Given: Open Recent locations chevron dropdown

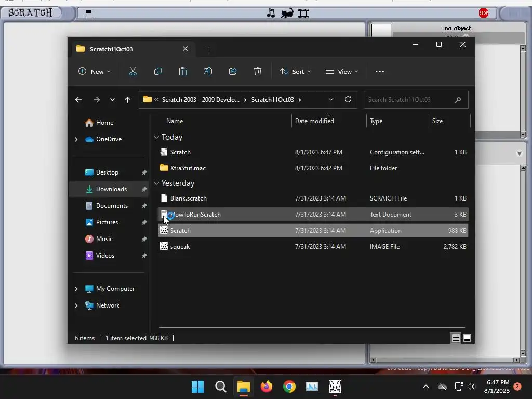Looking at the screenshot, I should [112, 100].
